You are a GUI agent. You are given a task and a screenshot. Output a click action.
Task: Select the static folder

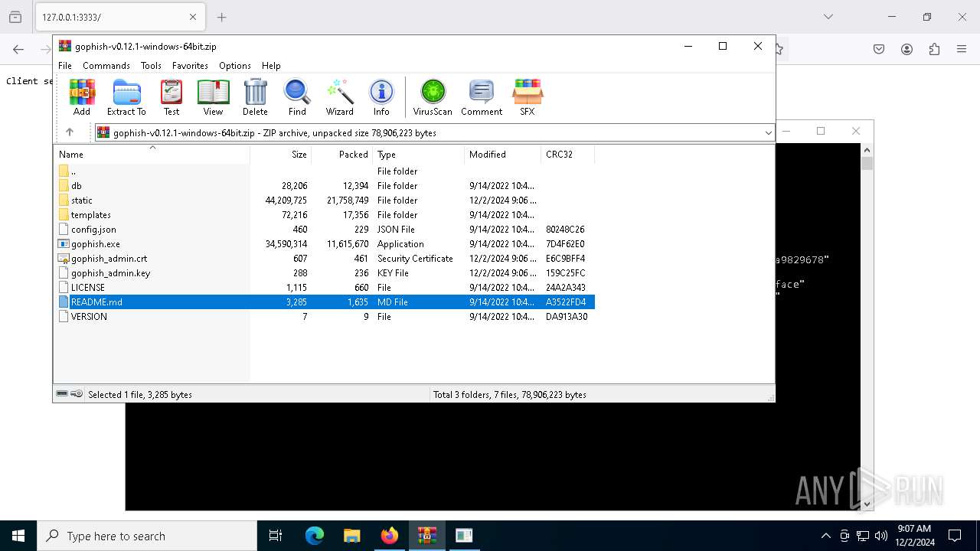tap(325, 201)
